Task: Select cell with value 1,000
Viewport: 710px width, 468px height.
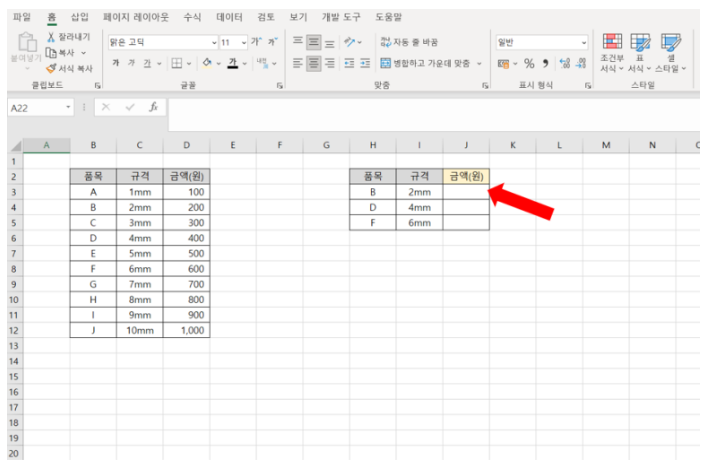Action: point(186,330)
